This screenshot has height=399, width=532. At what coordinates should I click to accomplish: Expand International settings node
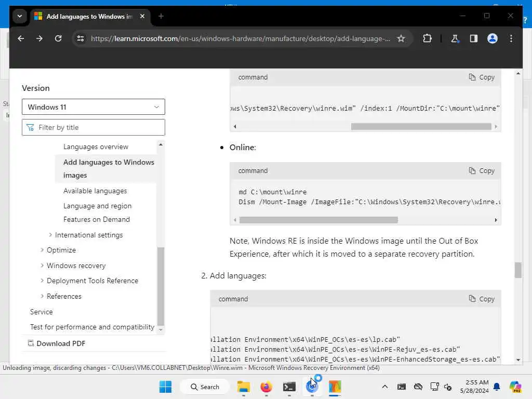(50, 235)
